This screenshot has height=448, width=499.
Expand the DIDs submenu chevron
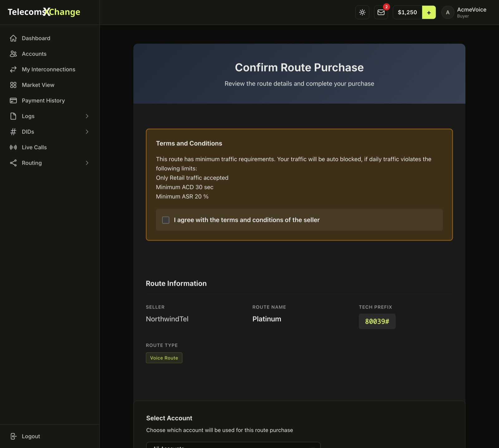point(87,132)
